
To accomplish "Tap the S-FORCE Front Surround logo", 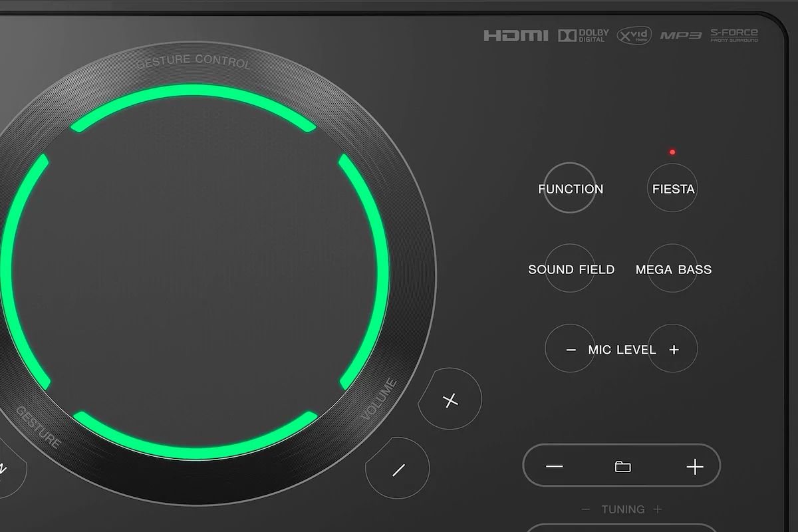I will point(734,35).
